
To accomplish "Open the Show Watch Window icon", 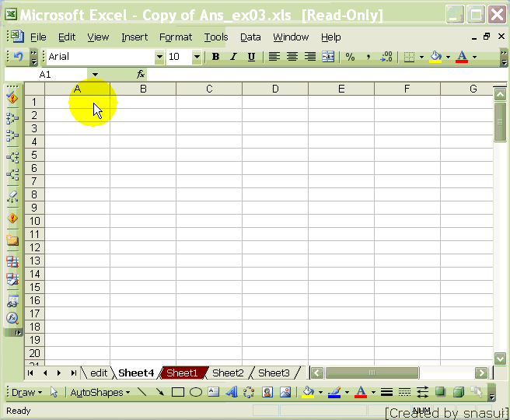I will tap(12, 301).
